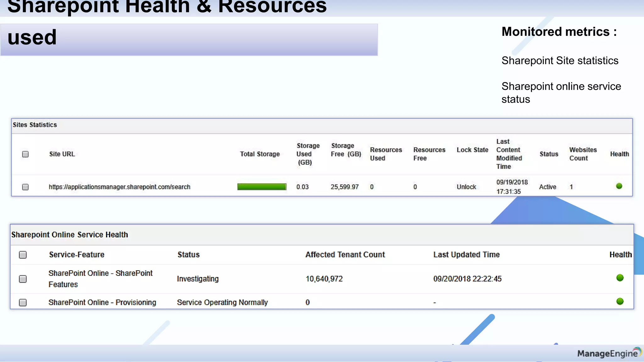Click the Affected Tenant Count header
The image size is (644, 362).
pyautogui.click(x=345, y=255)
